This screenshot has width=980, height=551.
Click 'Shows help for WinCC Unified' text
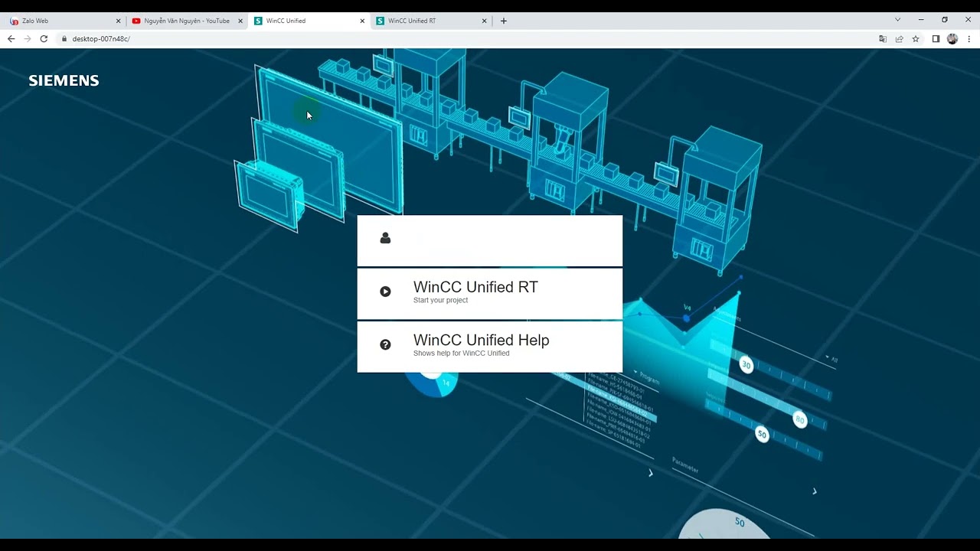click(x=461, y=353)
